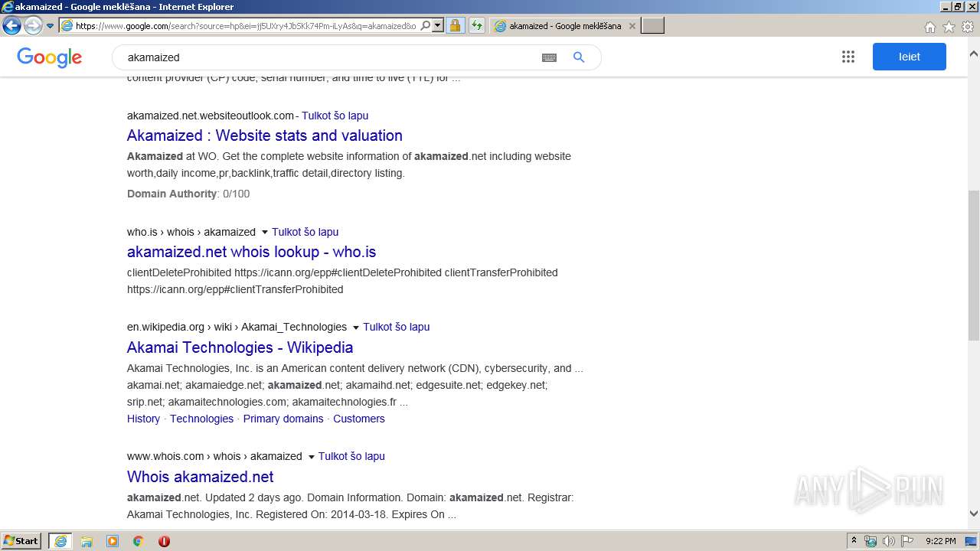Close the akamaized Google tab
Viewport: 980px width, 551px height.
click(x=632, y=26)
